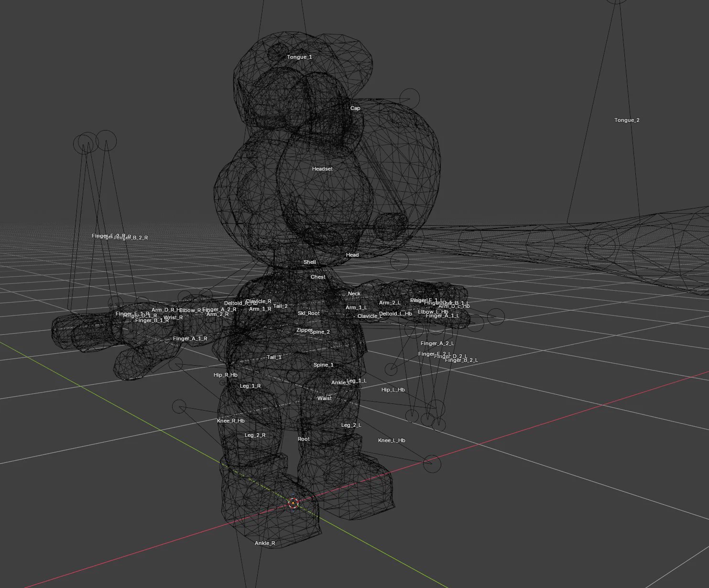The image size is (709, 588).
Task: Click the Arm_2_R bone label
Action: (218, 314)
